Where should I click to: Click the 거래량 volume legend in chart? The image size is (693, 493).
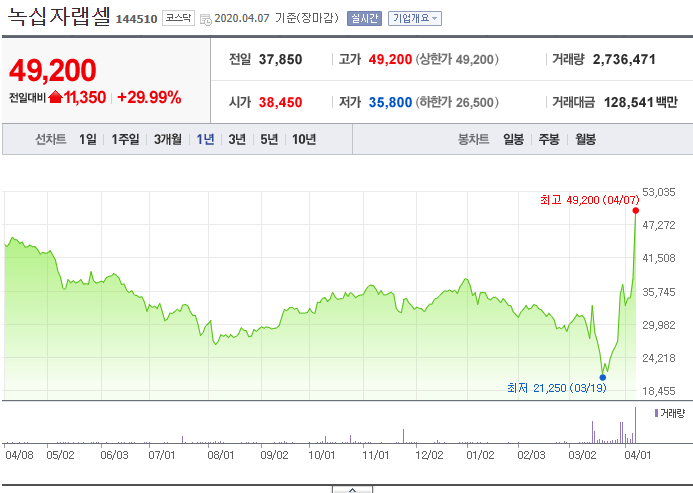669,413
